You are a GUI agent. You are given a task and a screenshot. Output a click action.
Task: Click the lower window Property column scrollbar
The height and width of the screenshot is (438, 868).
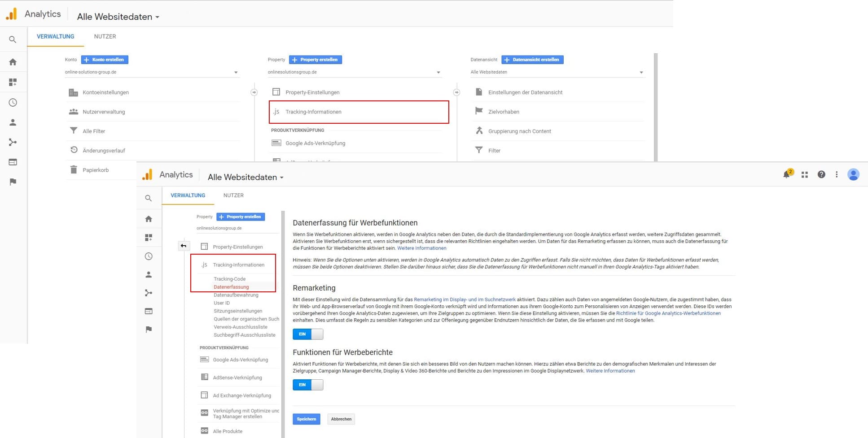pos(283,324)
